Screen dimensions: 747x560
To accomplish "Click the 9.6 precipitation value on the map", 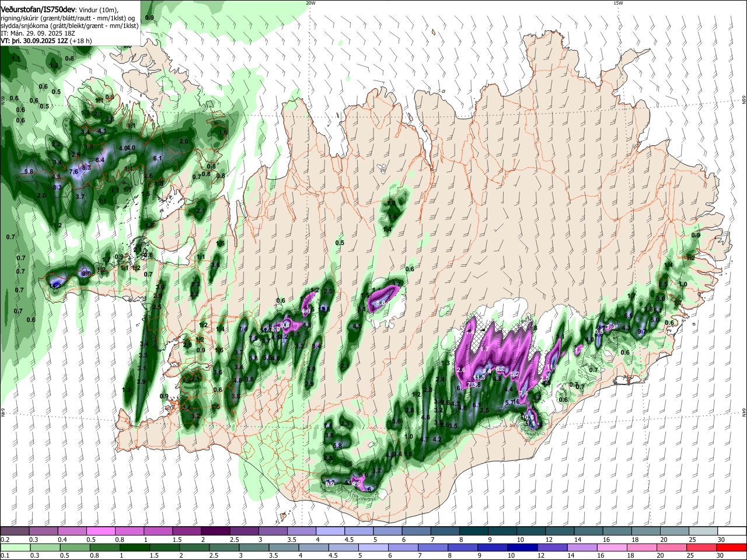I will point(285,325).
